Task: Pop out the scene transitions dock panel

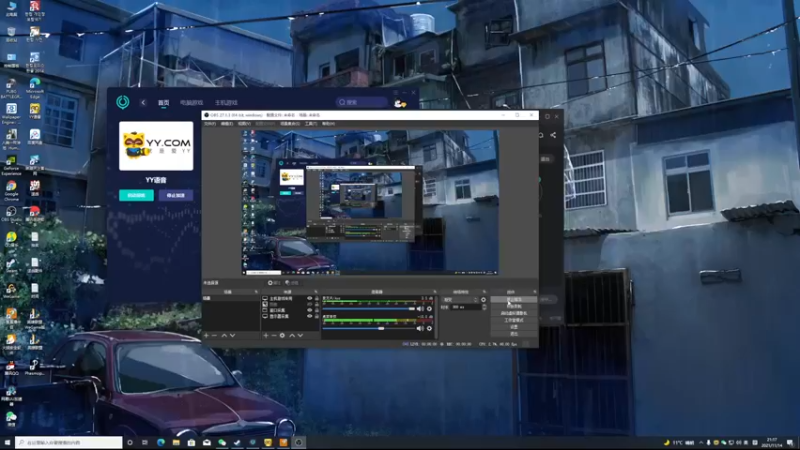Action: 484,292
